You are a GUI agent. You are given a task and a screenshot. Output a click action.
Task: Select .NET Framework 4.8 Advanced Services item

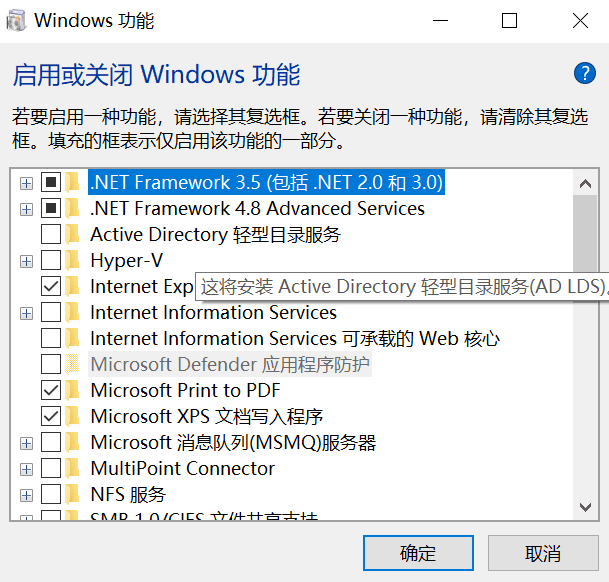click(257, 209)
